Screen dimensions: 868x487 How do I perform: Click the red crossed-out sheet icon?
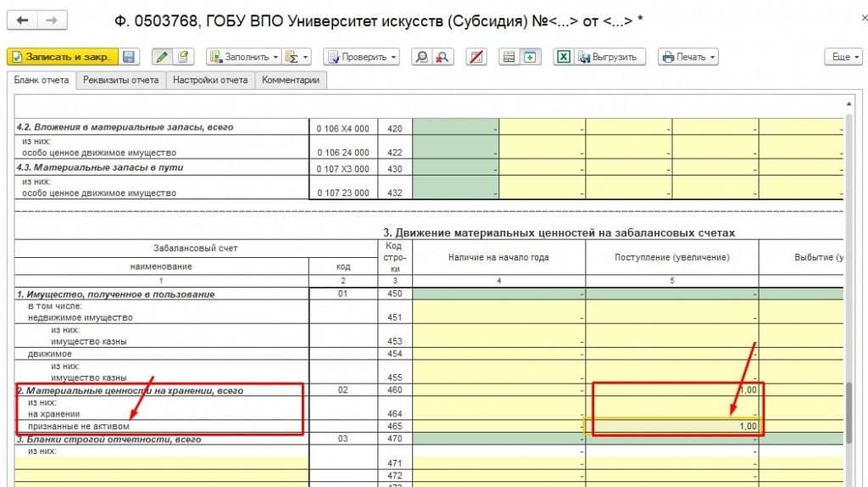coord(477,57)
